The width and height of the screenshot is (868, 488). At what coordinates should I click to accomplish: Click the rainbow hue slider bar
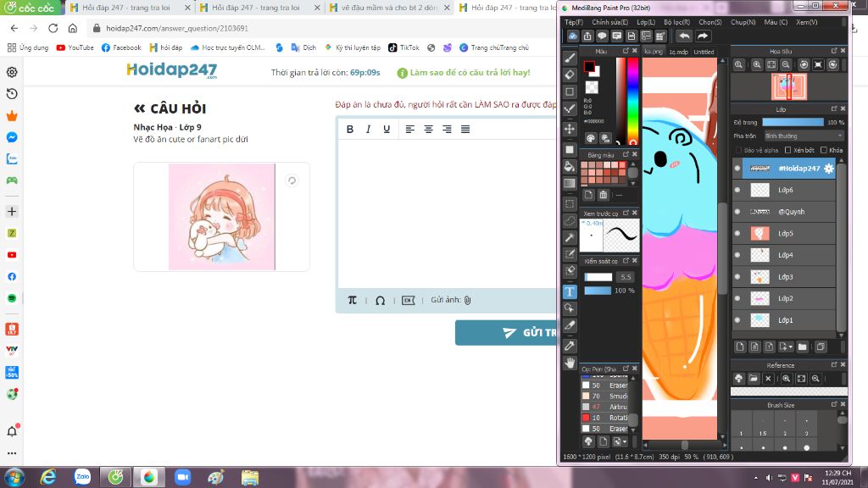click(x=632, y=101)
